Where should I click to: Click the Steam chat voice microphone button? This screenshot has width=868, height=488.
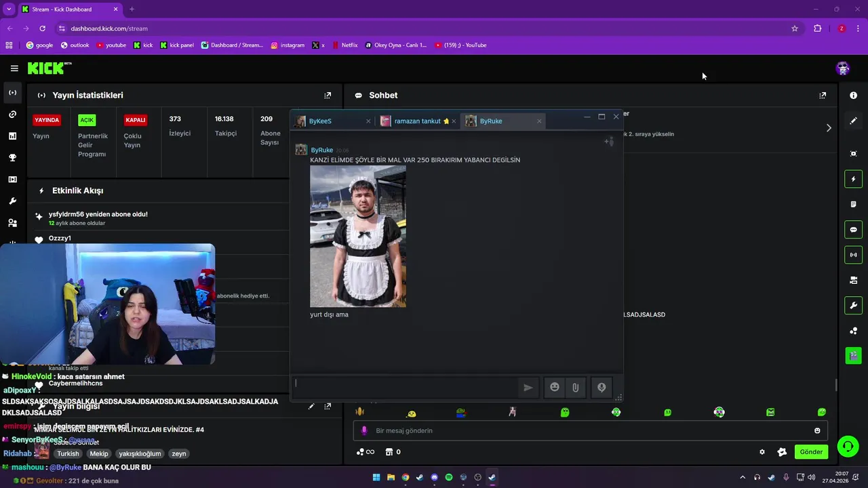pos(601,387)
